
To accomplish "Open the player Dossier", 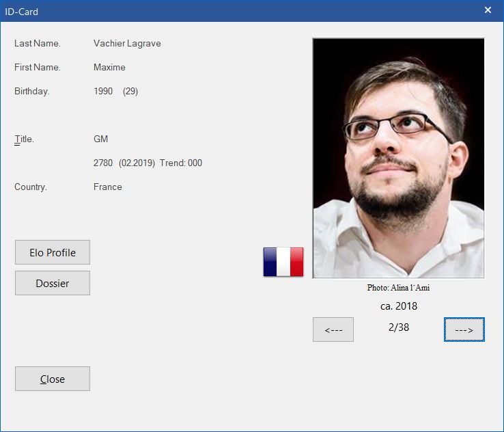I will tap(53, 283).
